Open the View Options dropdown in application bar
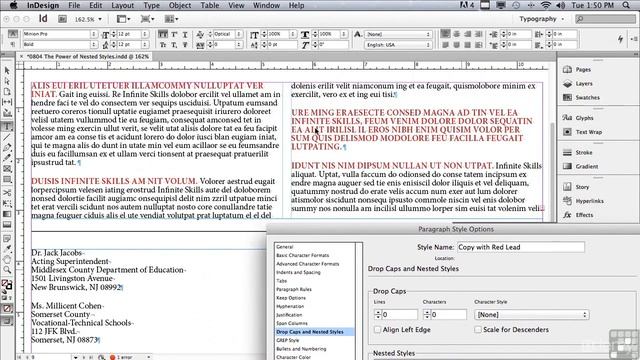Screen dimensions: 640x360 point(124,19)
